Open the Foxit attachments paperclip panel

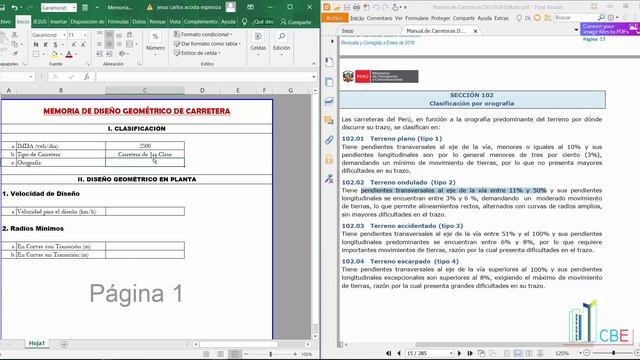click(x=329, y=140)
